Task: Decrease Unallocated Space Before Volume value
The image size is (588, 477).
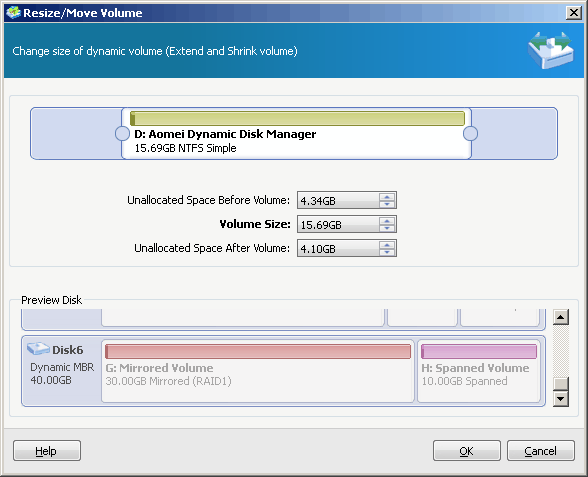Action: tap(387, 204)
